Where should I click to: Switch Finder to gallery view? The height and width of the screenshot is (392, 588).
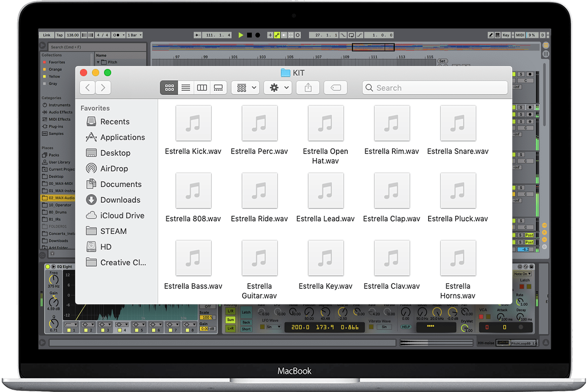click(218, 87)
